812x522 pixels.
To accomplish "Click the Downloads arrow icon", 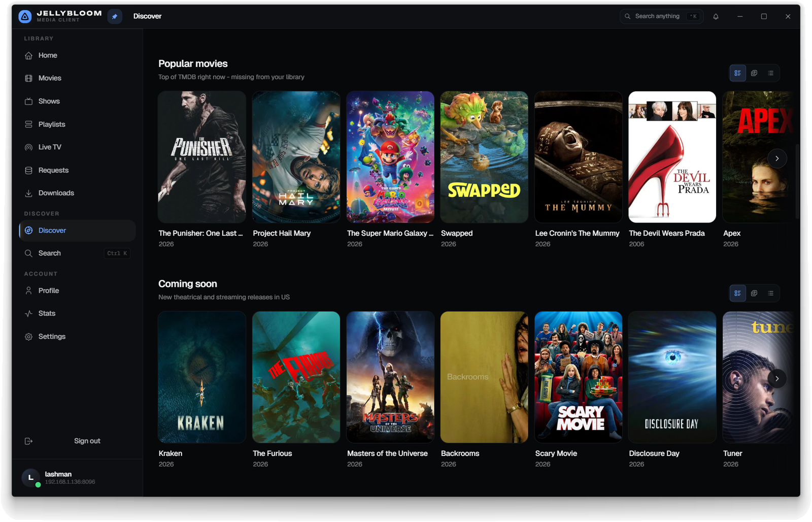I will pyautogui.click(x=28, y=193).
